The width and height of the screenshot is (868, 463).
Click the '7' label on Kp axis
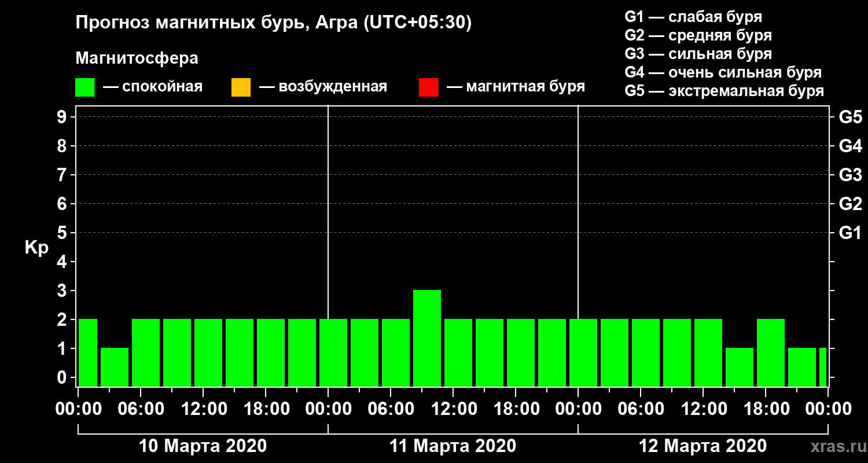click(x=63, y=175)
